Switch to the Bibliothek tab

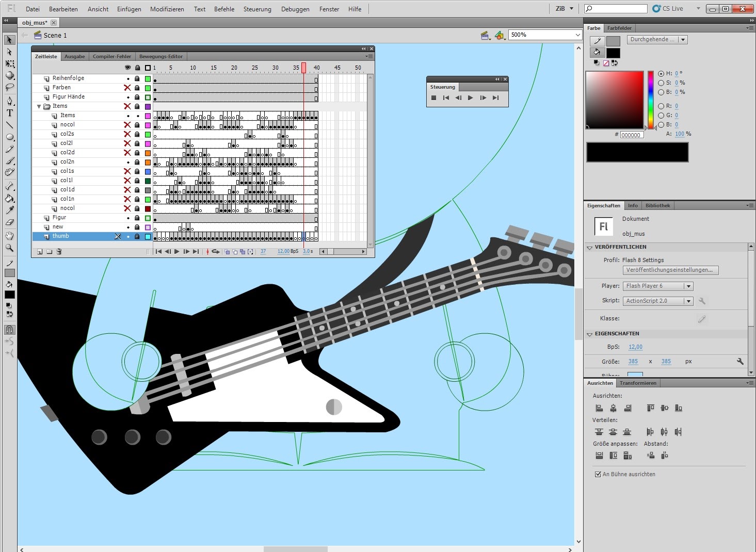(x=657, y=205)
